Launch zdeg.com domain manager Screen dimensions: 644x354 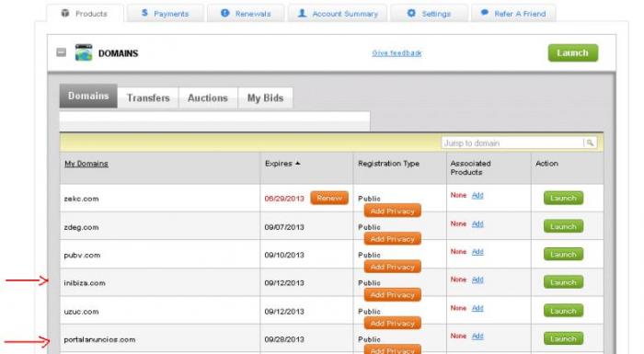tap(563, 226)
